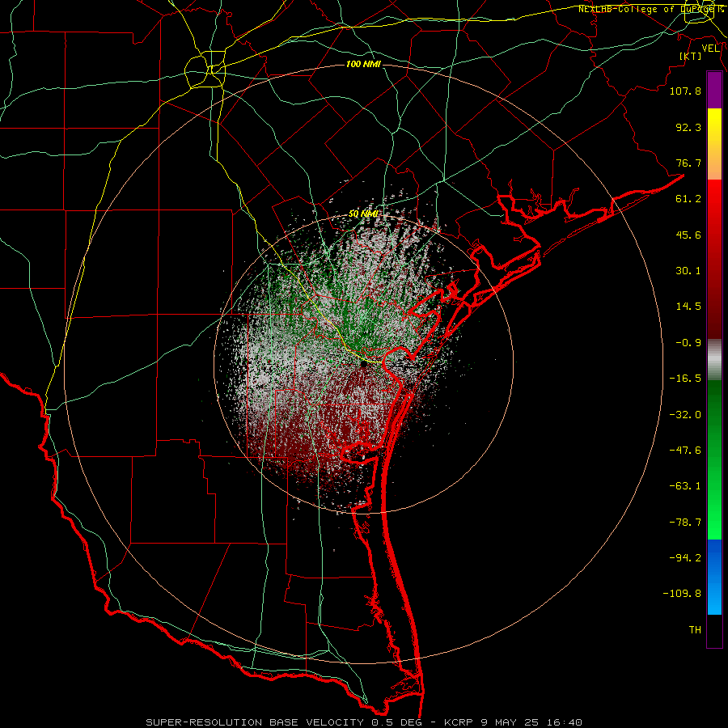Click the -78.7 legend value

[x=685, y=523]
